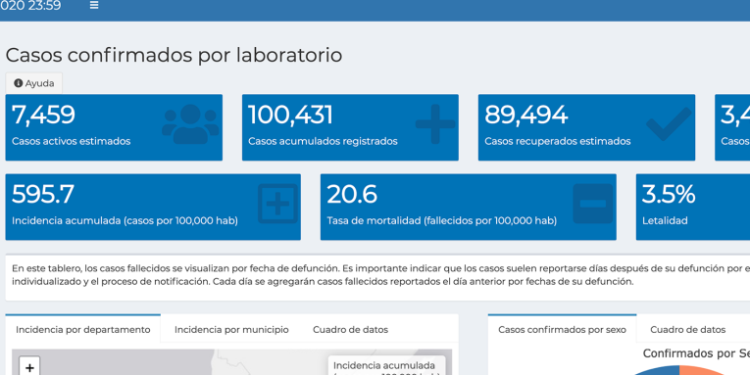Click the checkmark icon on recovered cases card
The height and width of the screenshot is (375, 750).
[x=669, y=124]
